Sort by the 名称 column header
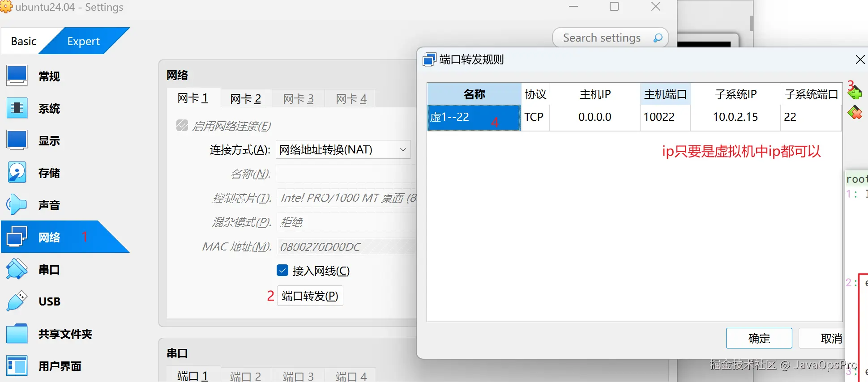The image size is (868, 382). tap(474, 94)
